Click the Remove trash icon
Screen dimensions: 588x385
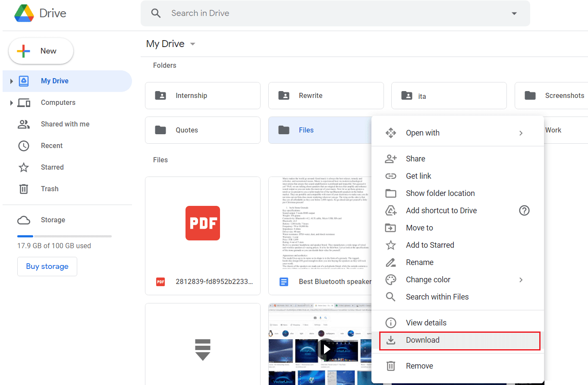pos(390,366)
